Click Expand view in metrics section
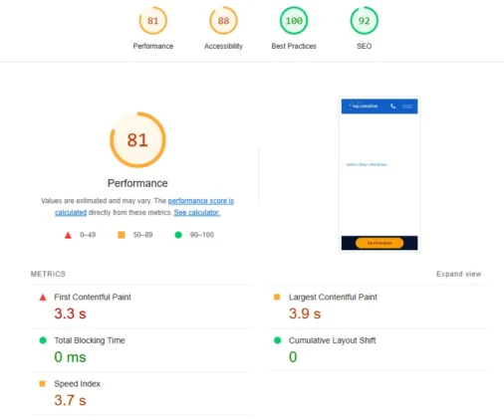The height and width of the screenshot is (420, 504). pos(458,274)
